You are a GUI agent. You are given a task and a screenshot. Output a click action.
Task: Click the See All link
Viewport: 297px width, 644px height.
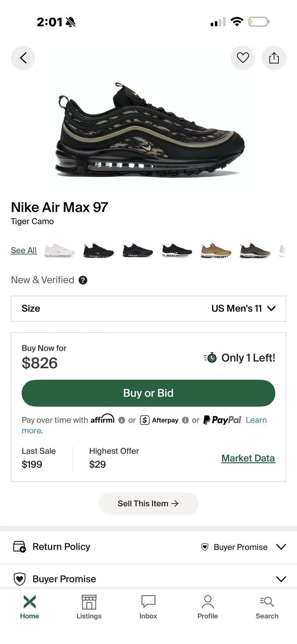(x=24, y=250)
